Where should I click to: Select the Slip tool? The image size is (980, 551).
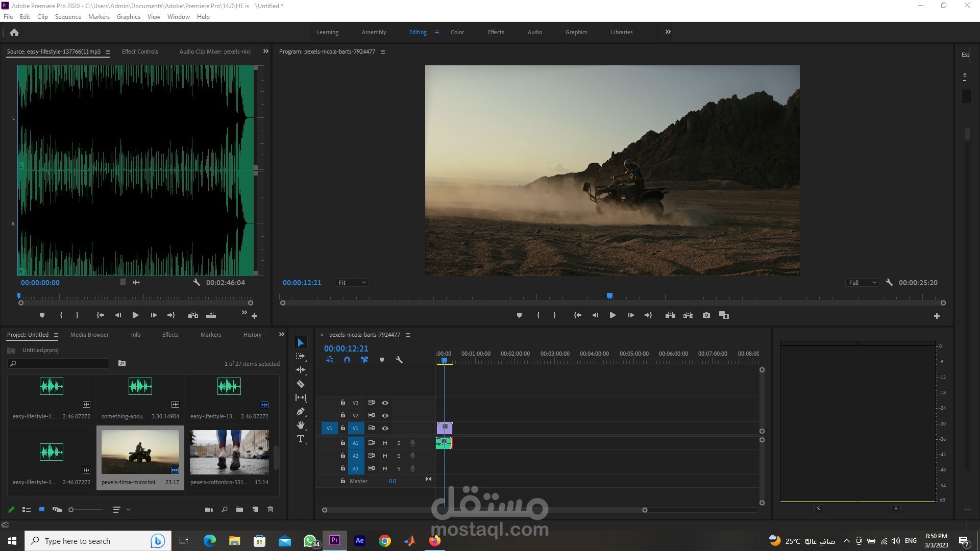[301, 397]
